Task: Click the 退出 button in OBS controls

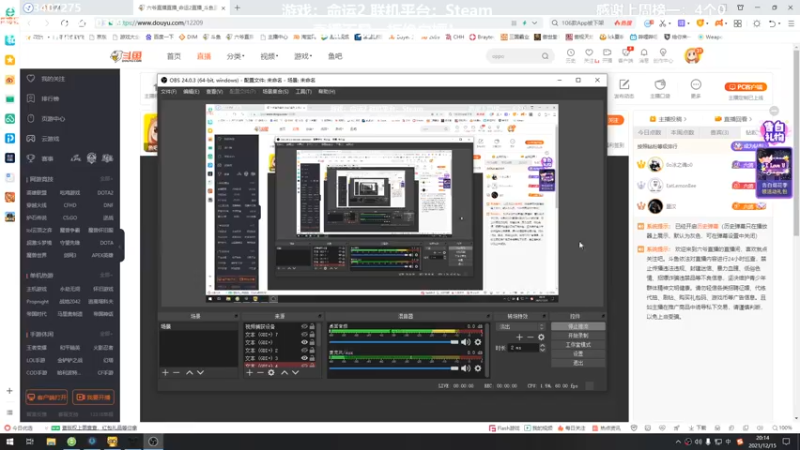Action: (x=578, y=363)
